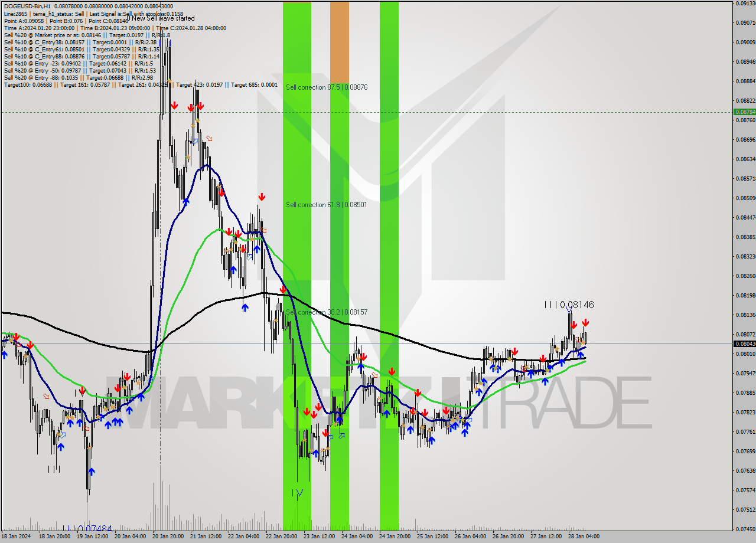The height and width of the screenshot is (543, 756).
Task: Click the 0.07636 price axis label
Action: pyautogui.click(x=745, y=470)
